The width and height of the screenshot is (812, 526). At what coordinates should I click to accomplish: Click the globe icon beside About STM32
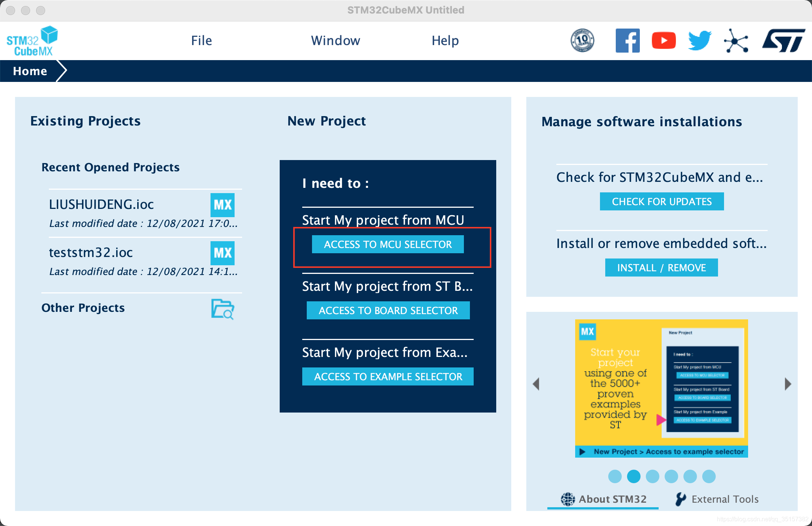click(568, 499)
